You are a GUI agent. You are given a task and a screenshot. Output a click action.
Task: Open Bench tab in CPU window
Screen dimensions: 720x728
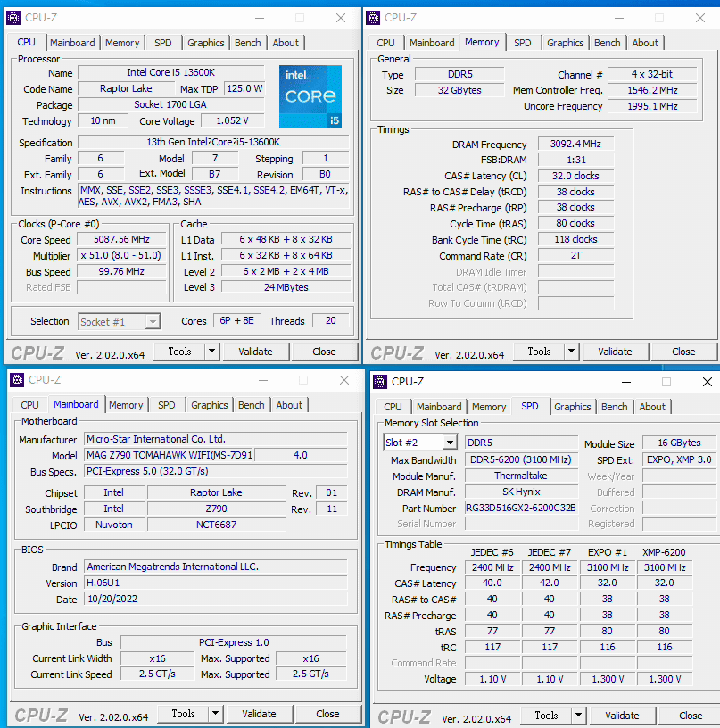[x=248, y=43]
